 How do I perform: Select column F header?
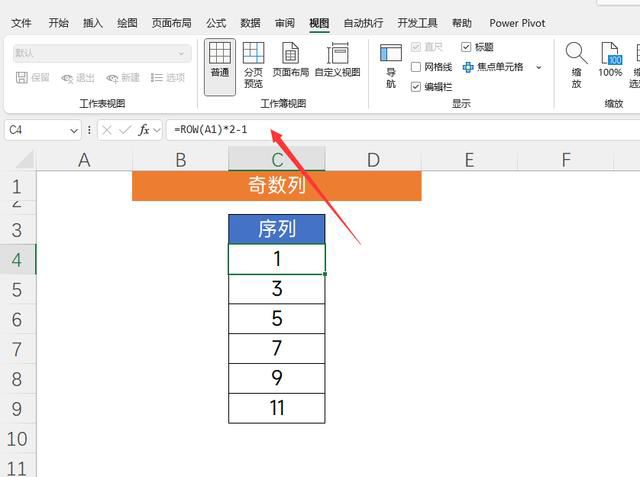[566, 160]
